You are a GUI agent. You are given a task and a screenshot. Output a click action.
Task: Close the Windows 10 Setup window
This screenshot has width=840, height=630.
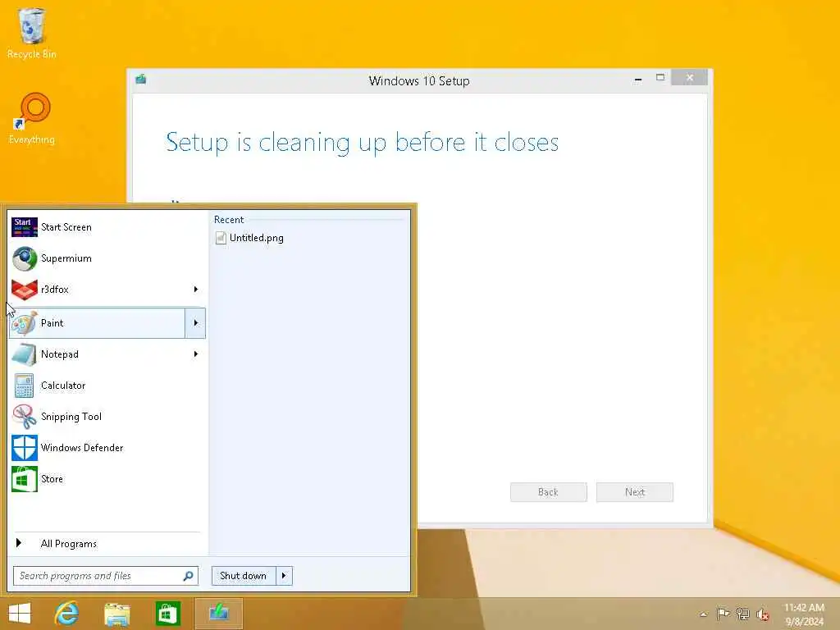689,78
